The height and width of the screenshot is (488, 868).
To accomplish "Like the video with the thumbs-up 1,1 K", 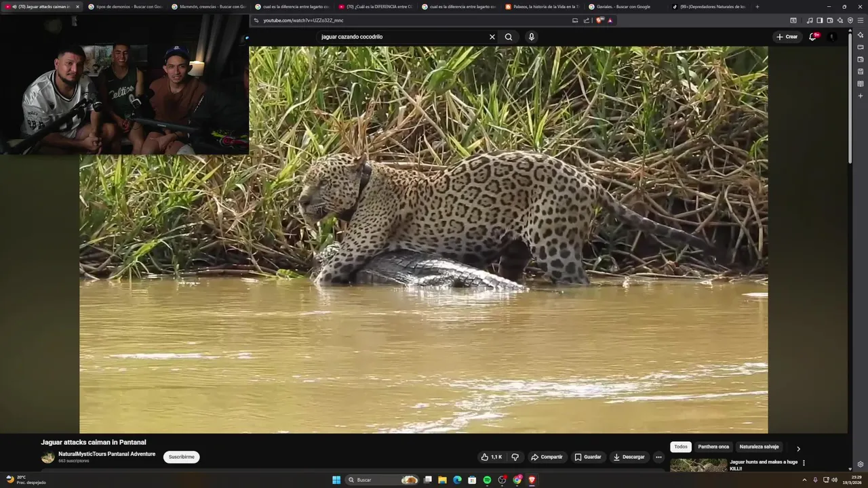I will pyautogui.click(x=492, y=457).
